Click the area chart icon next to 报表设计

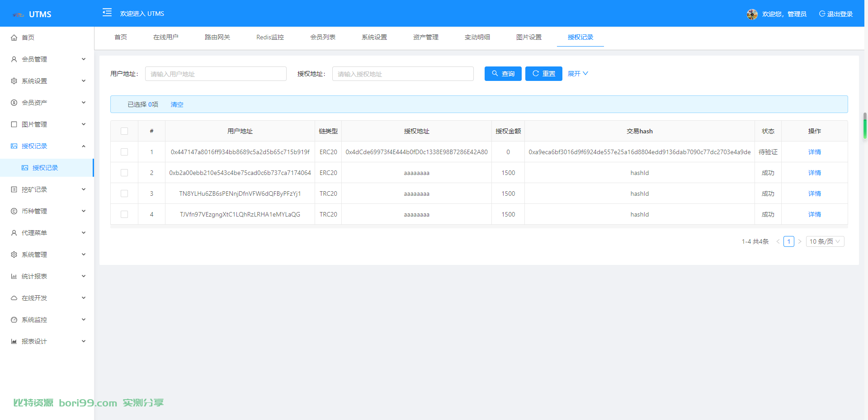[14, 341]
